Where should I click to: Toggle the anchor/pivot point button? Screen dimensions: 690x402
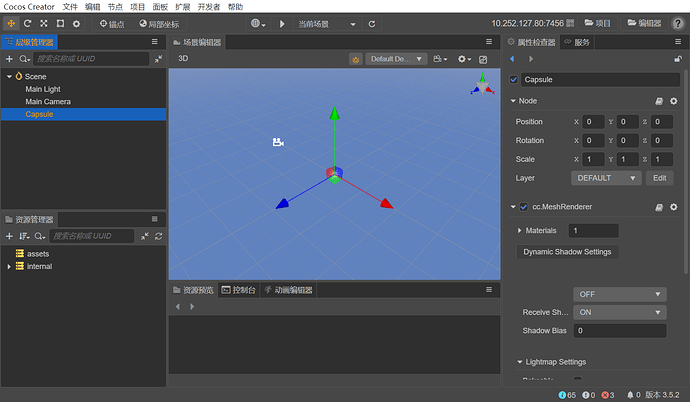tap(112, 24)
